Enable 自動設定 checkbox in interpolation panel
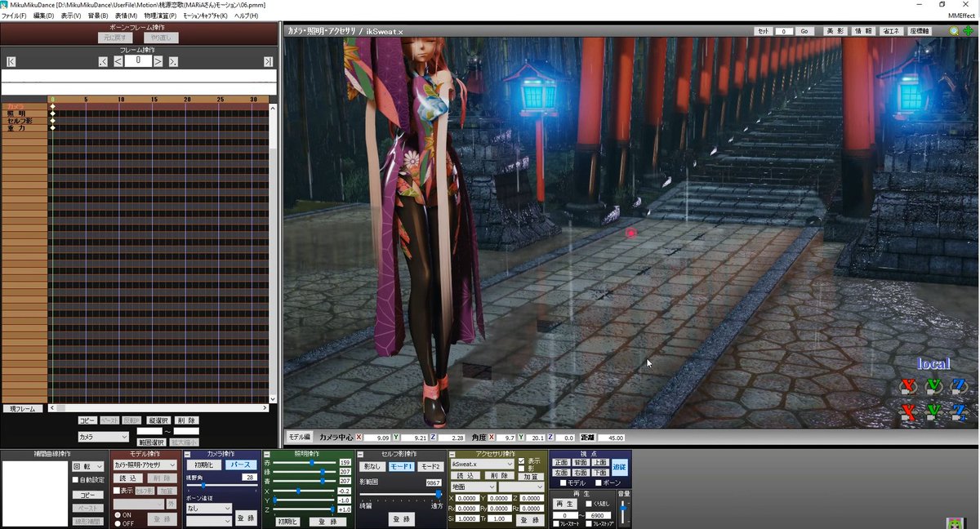Viewport: 980px width, 529px height. (76, 480)
